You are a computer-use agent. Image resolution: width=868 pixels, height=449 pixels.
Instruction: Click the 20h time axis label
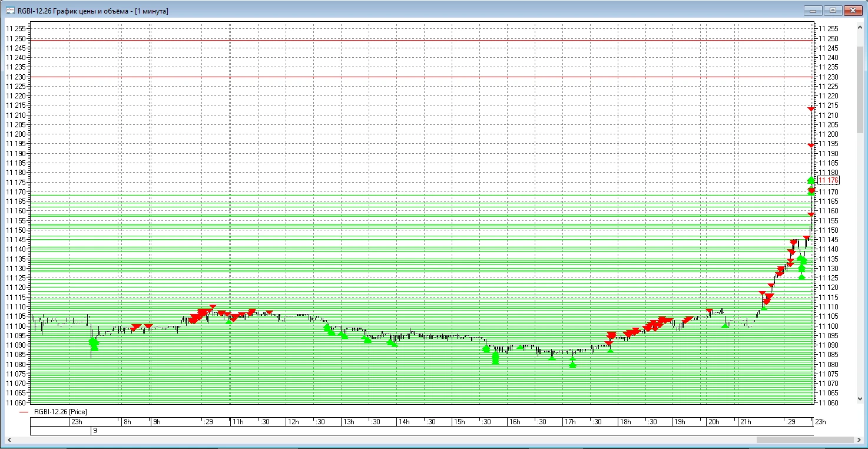(x=714, y=422)
